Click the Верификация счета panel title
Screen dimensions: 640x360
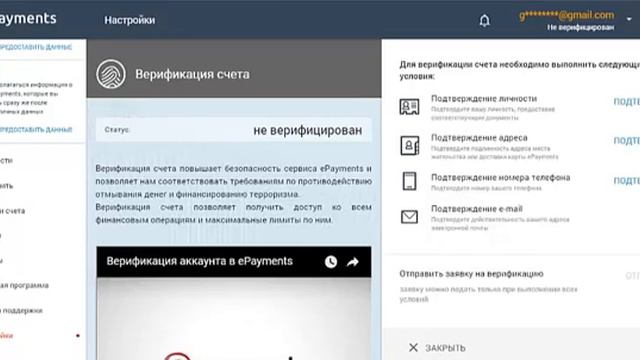coord(192,74)
